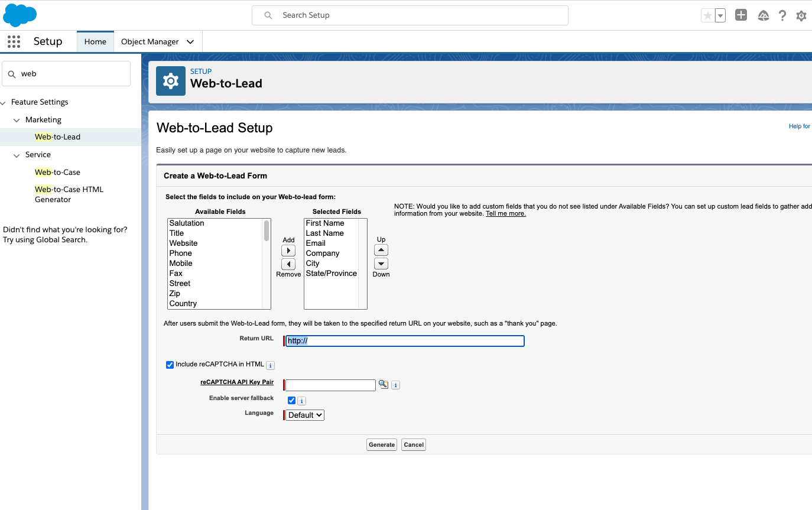
Task: Select Street in Available Fields
Action: tap(215, 283)
